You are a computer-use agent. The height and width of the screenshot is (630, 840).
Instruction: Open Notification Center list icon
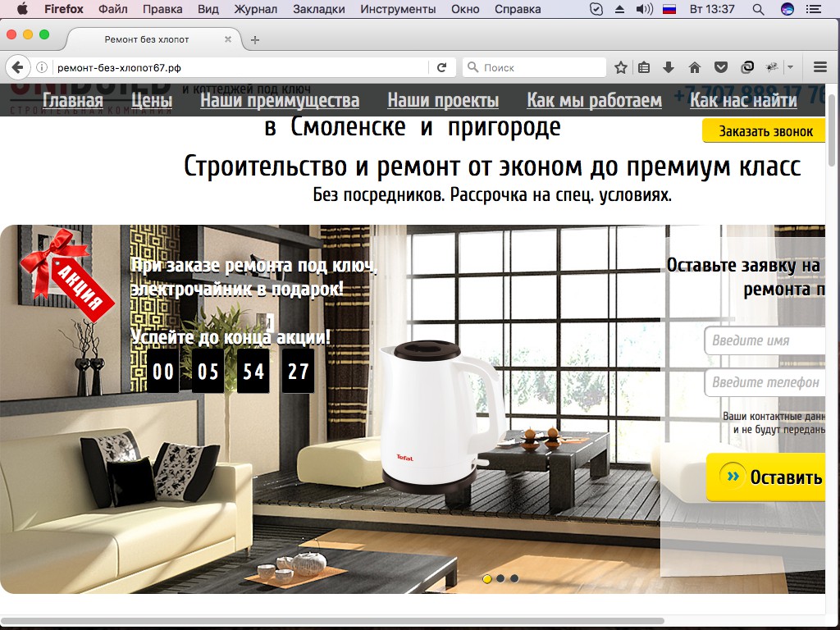click(x=814, y=9)
